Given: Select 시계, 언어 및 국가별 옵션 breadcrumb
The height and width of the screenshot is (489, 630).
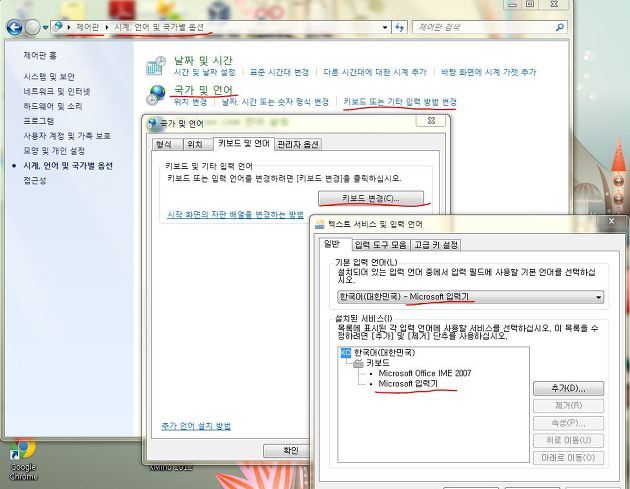Looking at the screenshot, I should [159, 27].
